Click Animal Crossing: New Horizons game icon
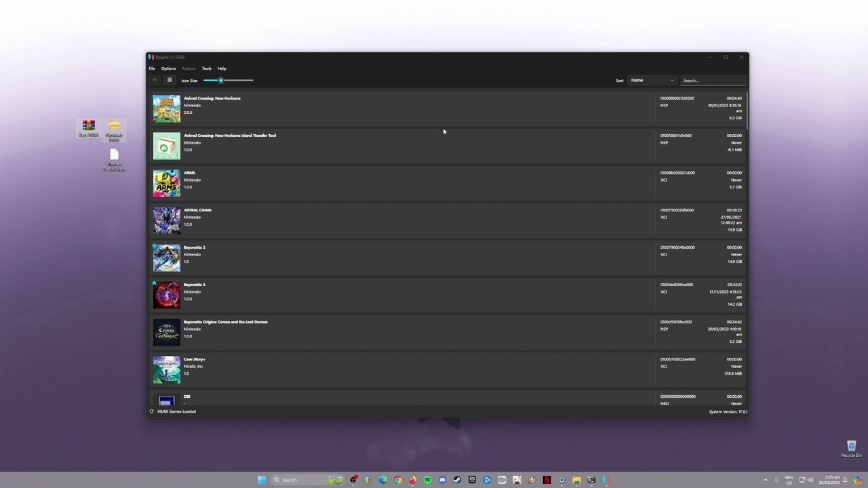 [166, 108]
